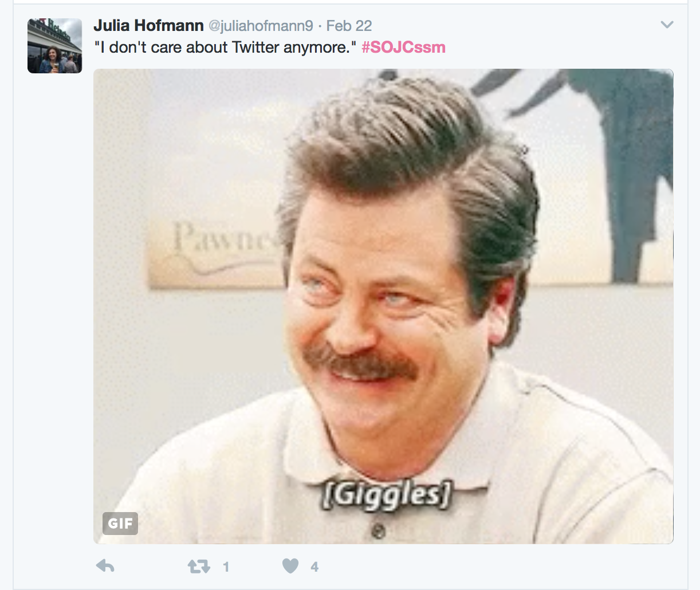Click the "I don't care about Twitter anymore." text
700x590 pixels.
(225, 47)
